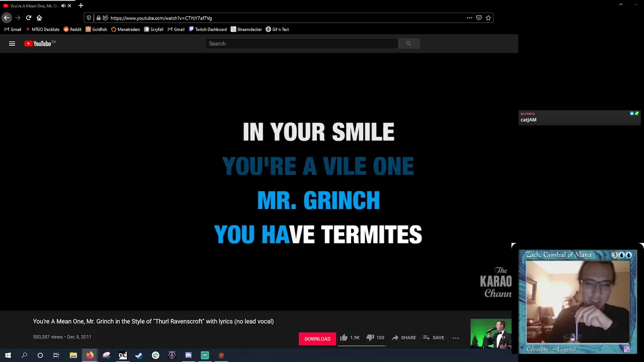Viewport: 644px width, 362px height.
Task: Open the Scryfall bookmark
Action: (153, 29)
